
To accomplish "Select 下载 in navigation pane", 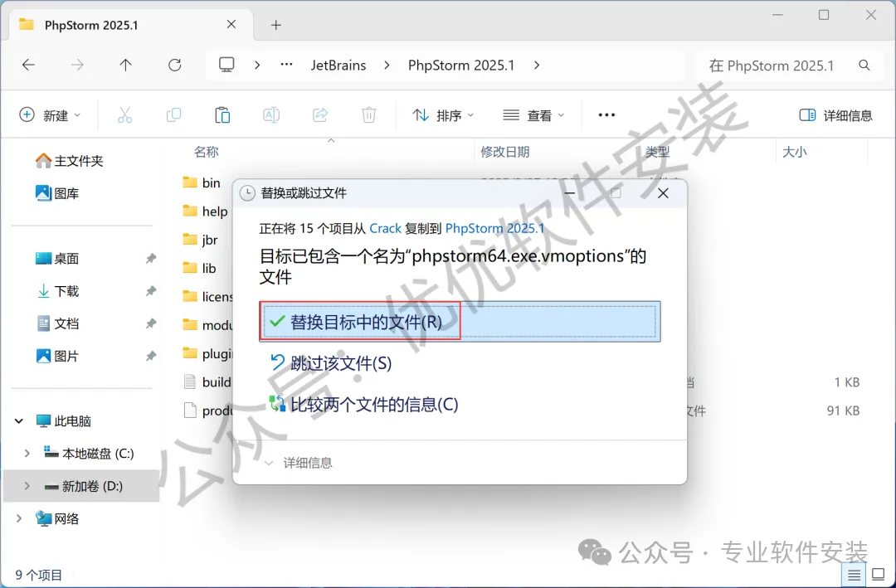I will (x=57, y=291).
